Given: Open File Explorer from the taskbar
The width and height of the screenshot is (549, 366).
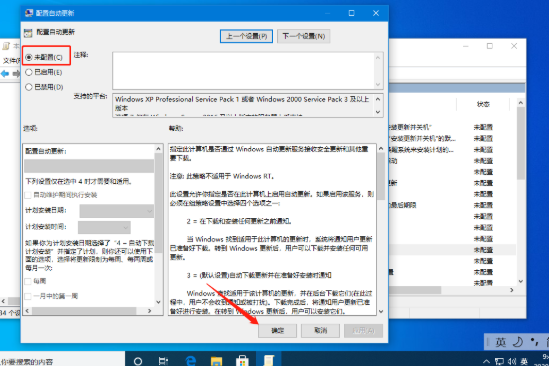Looking at the screenshot, I should pyautogui.click(x=216, y=361).
